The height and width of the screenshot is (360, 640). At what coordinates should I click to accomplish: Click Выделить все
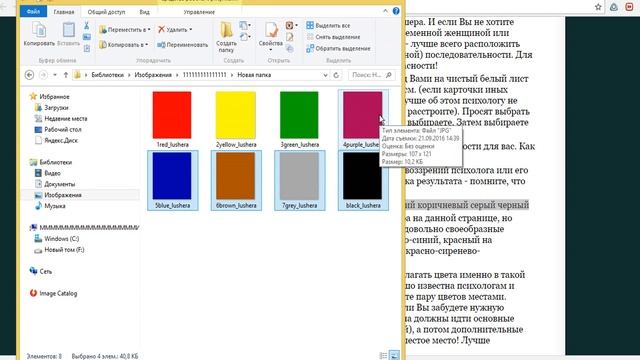pyautogui.click(x=328, y=25)
